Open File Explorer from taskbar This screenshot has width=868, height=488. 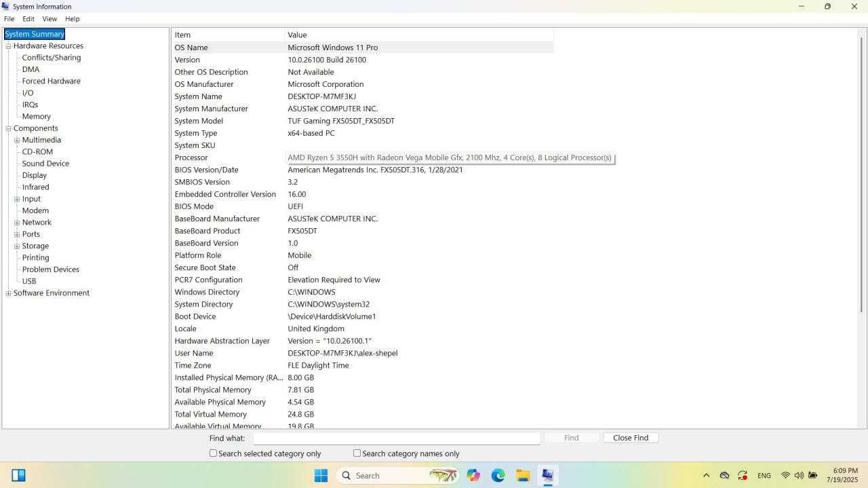523,475
